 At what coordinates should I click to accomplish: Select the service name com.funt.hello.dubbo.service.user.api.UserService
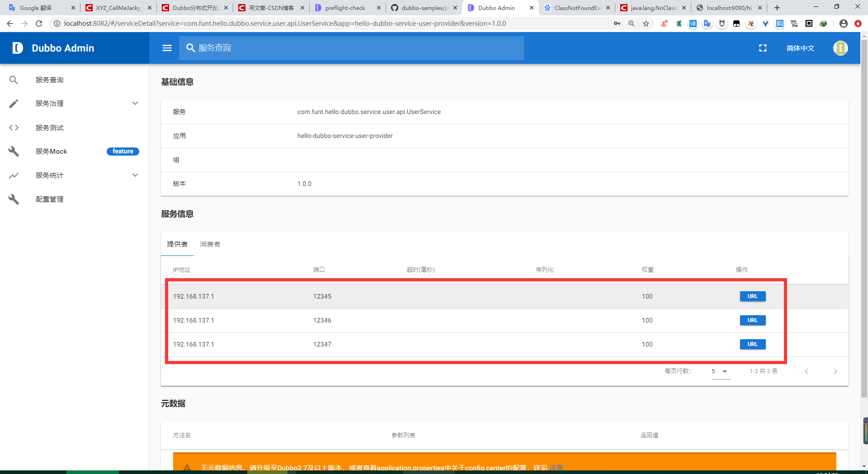tap(369, 112)
